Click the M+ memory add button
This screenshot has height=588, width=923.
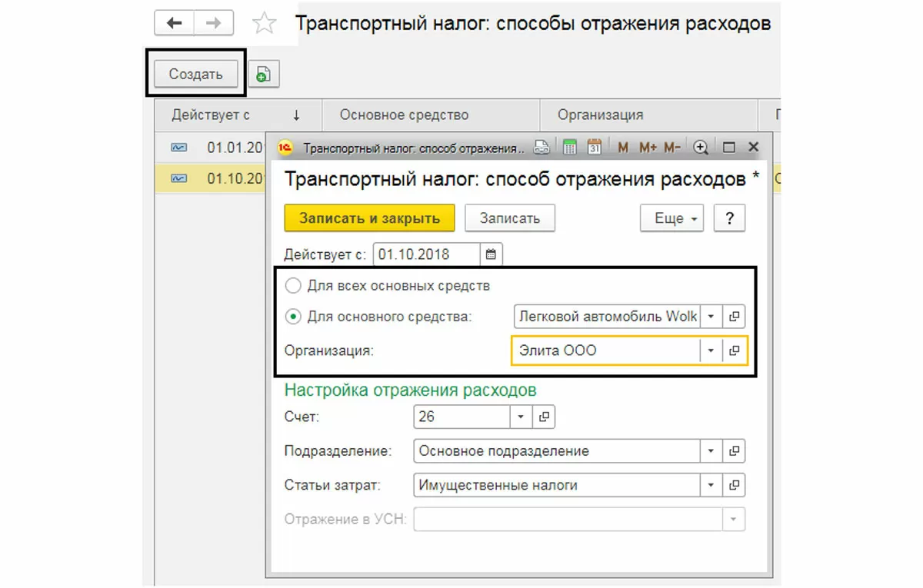point(647,148)
